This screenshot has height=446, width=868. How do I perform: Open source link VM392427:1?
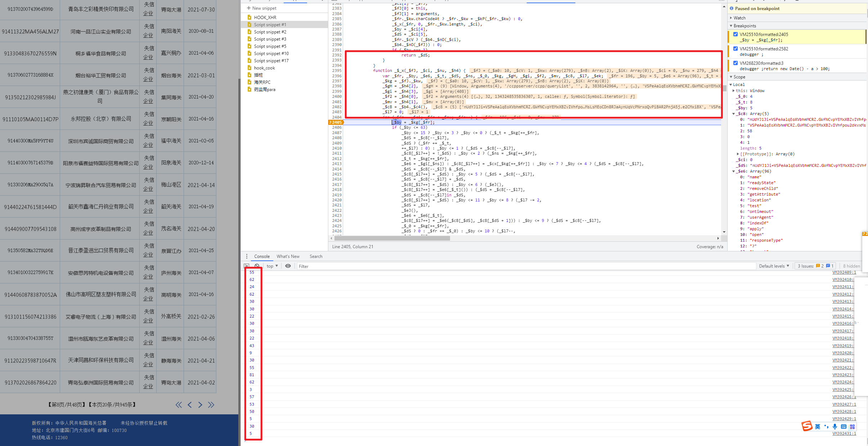[x=844, y=404]
